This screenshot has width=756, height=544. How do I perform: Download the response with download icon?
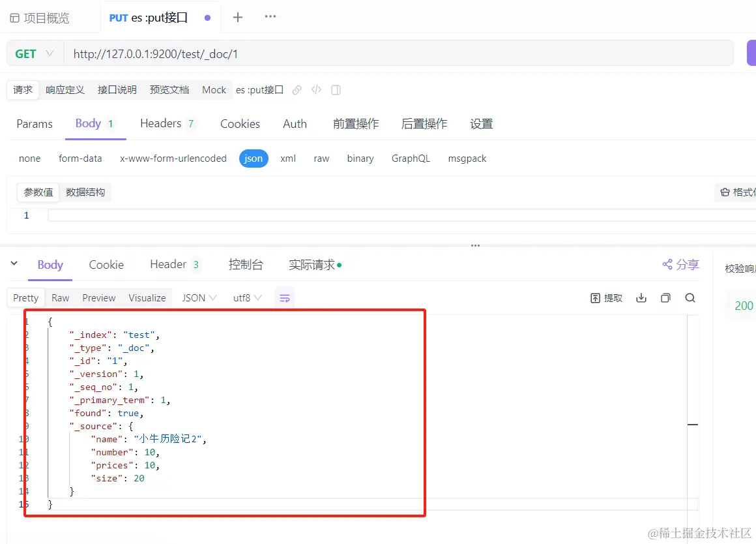[x=641, y=298]
